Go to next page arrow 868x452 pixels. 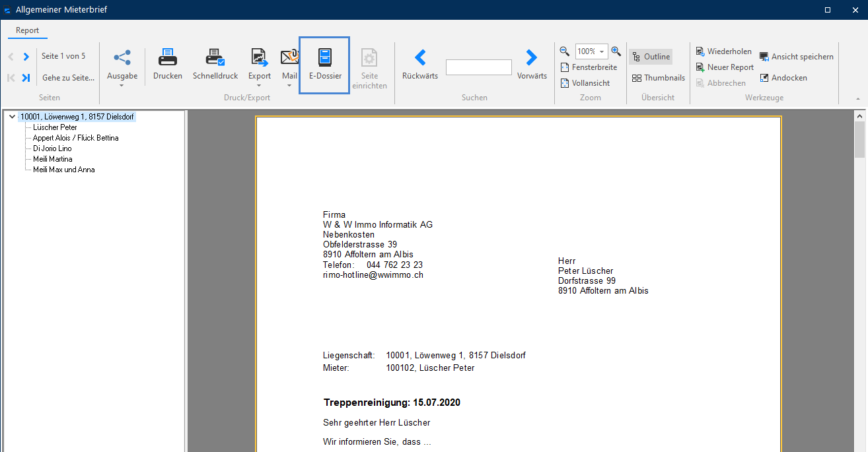tap(26, 57)
